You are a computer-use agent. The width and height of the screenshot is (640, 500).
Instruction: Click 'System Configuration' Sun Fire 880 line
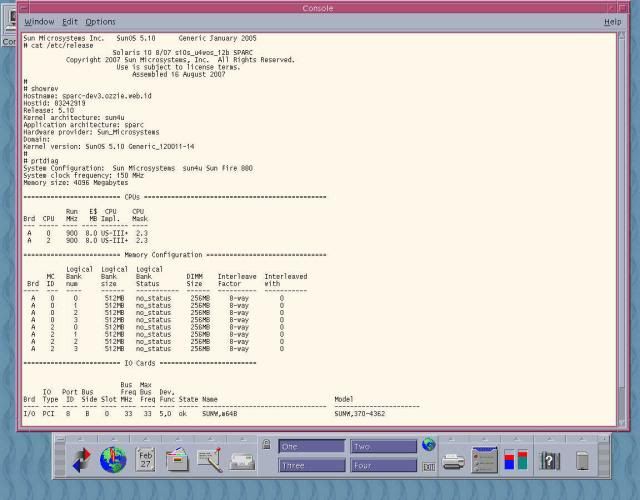coord(138,168)
